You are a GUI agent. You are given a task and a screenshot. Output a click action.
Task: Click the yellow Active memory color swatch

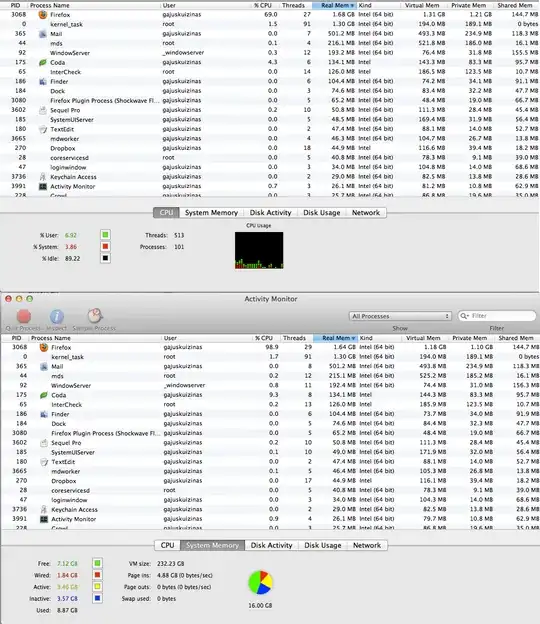click(97, 587)
